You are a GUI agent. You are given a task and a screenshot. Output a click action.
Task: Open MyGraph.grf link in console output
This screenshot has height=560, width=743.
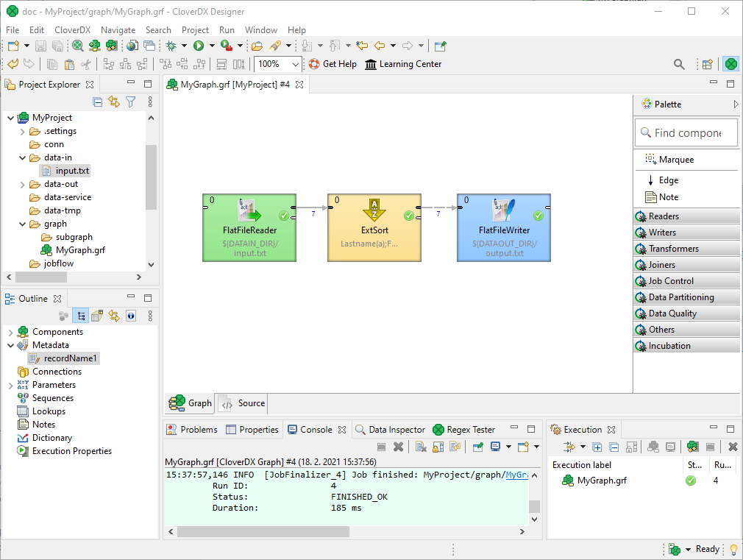pyautogui.click(x=516, y=475)
